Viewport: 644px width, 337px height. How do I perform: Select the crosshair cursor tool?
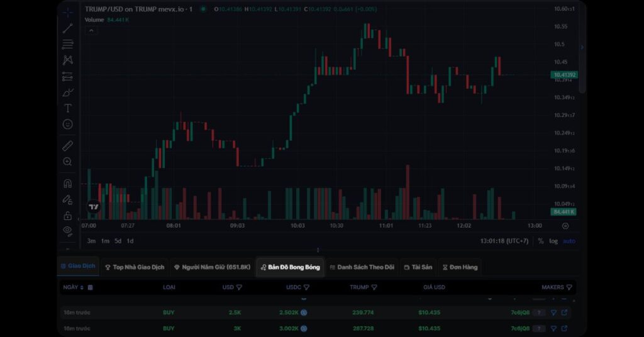pos(68,12)
